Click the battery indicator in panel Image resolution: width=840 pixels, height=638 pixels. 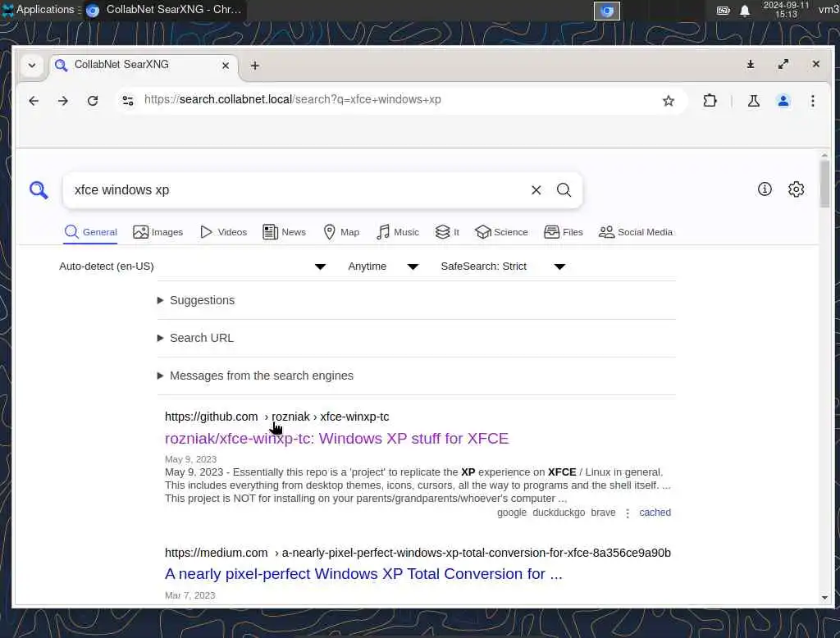724,10
